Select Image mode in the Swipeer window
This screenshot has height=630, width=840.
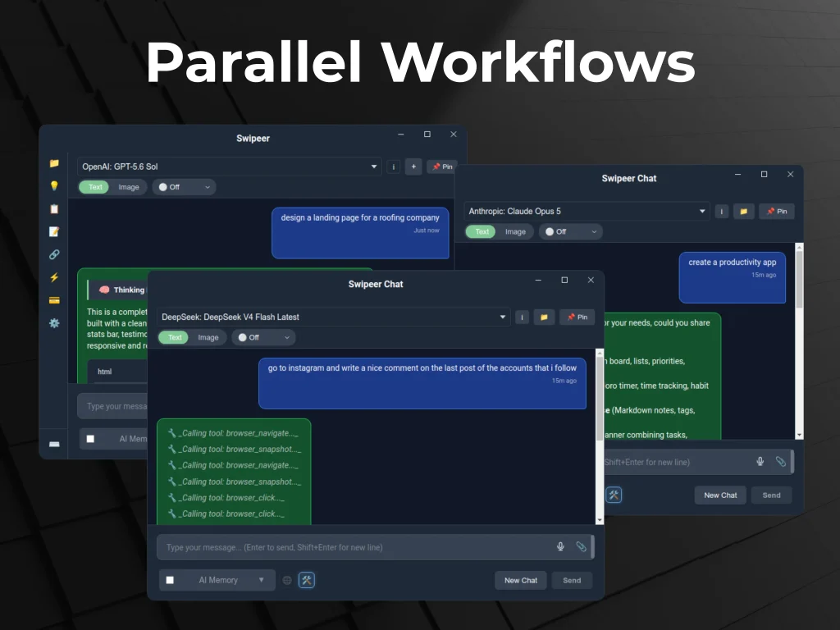129,187
